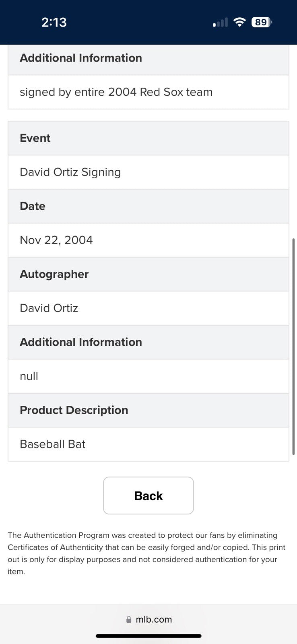Tap the "Baseball Bat" product description value

pos(53,444)
